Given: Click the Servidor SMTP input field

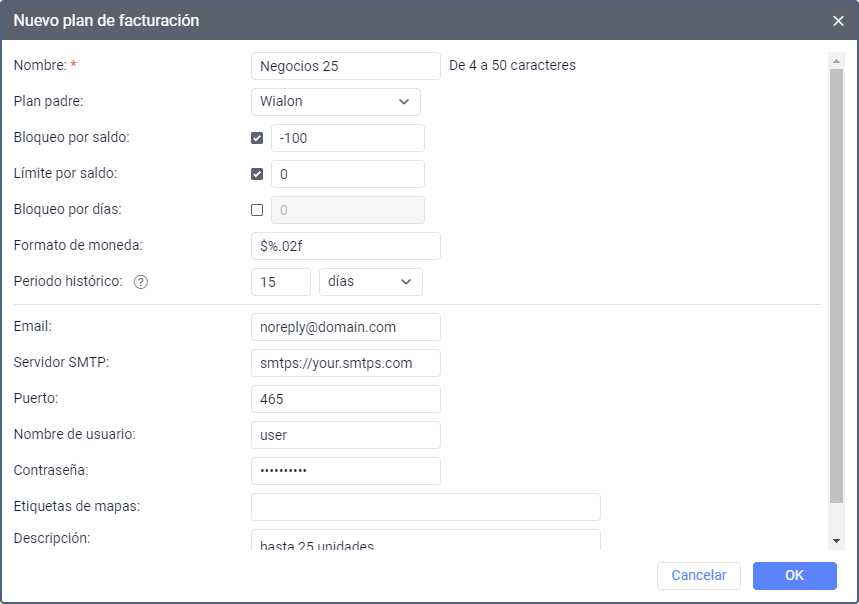Looking at the screenshot, I should 346,363.
